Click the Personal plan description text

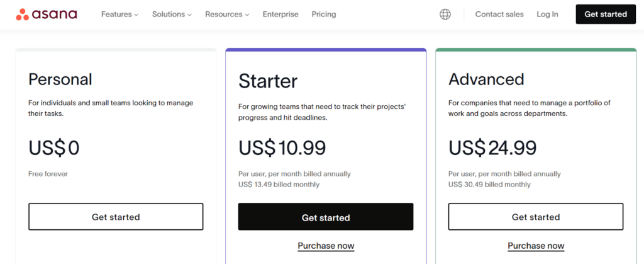coord(111,108)
